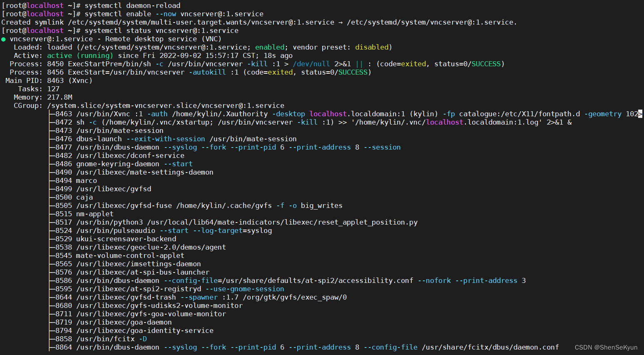Click '8538 /usr/libexec/geoclue-2.0/demos/agent' row

pyautogui.click(x=137, y=247)
